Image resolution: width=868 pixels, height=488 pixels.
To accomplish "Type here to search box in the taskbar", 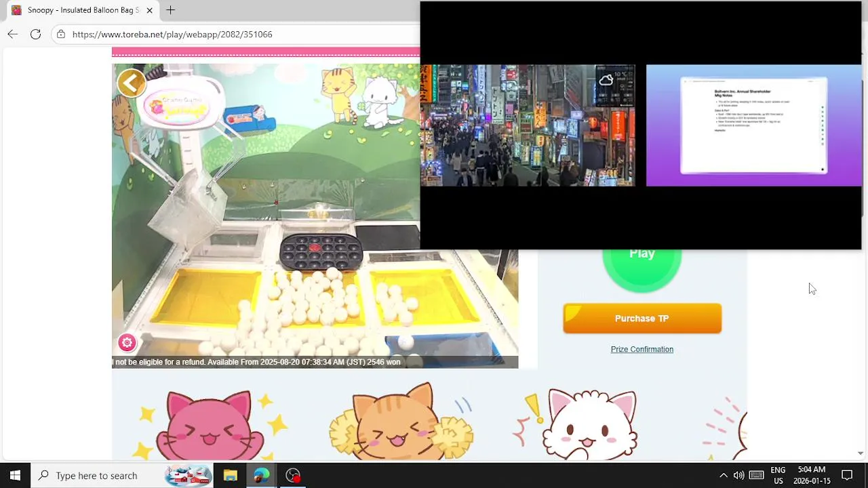I will coord(122,475).
